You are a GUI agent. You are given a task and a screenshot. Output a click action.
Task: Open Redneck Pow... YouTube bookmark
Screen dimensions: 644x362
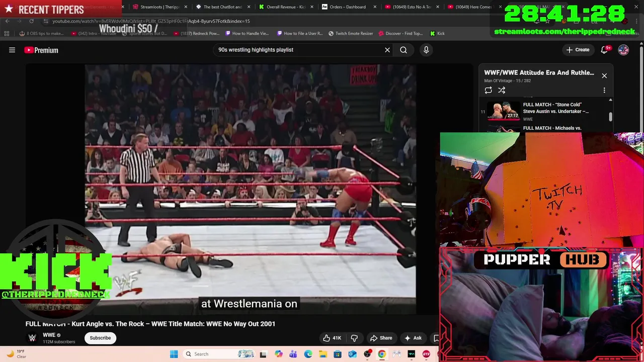197,33
